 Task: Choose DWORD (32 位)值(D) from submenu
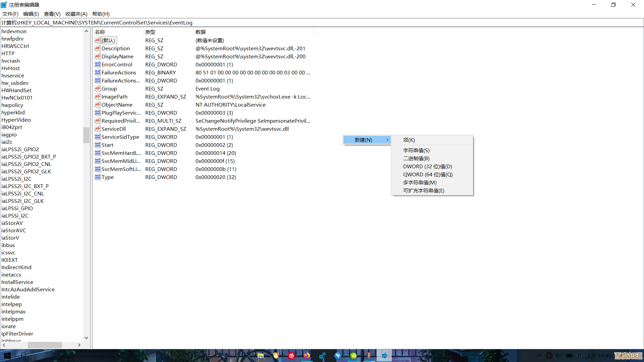coord(427,167)
